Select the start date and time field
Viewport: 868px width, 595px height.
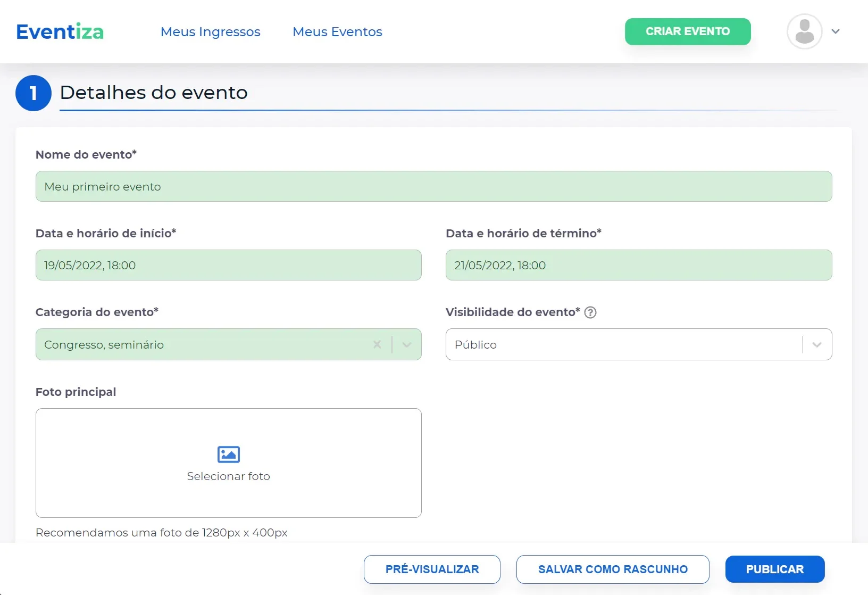coord(229,265)
